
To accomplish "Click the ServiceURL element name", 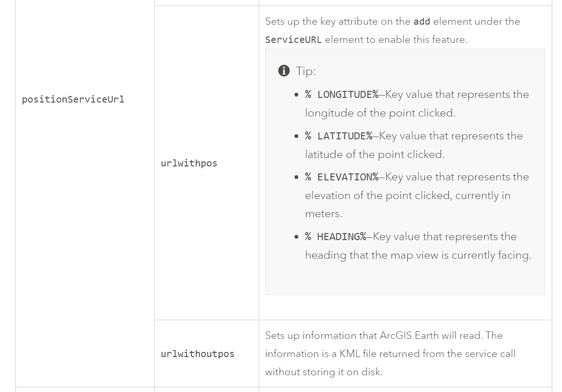I will click(x=293, y=40).
